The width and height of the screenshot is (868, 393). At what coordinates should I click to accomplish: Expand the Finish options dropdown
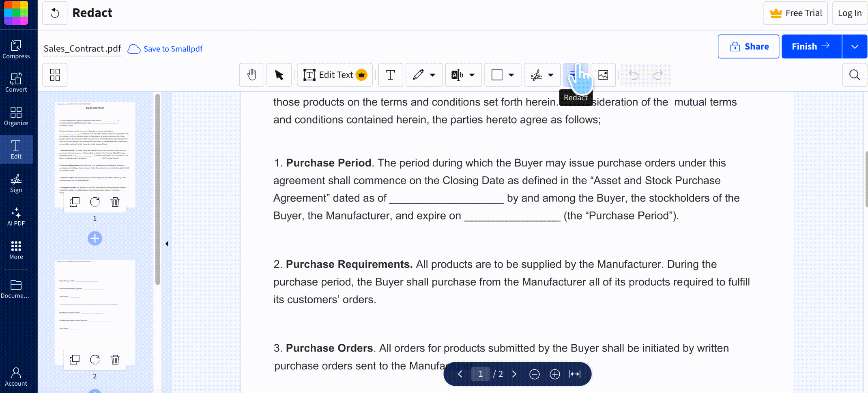(x=855, y=46)
